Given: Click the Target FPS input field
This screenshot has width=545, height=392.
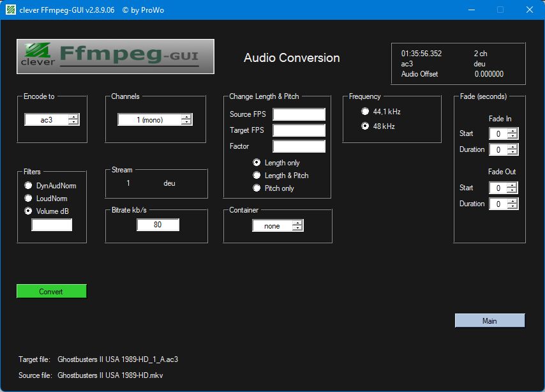Looking at the screenshot, I should 299,130.
